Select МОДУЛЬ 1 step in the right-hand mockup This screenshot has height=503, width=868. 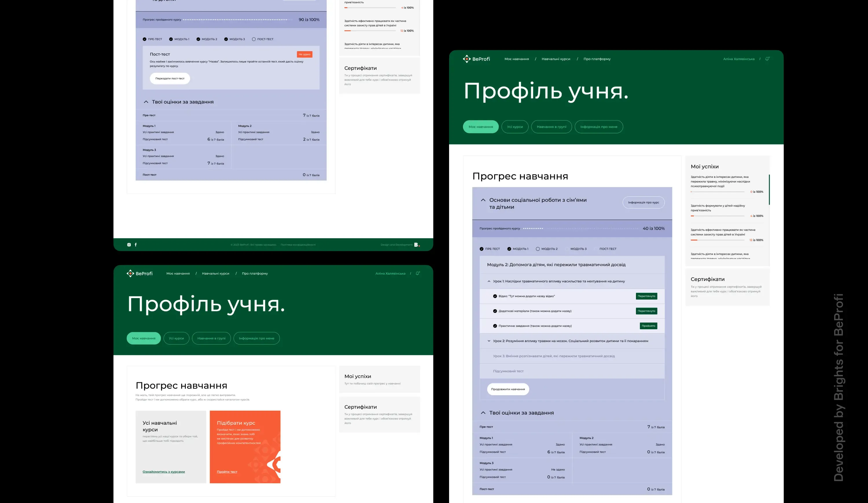(x=518, y=249)
